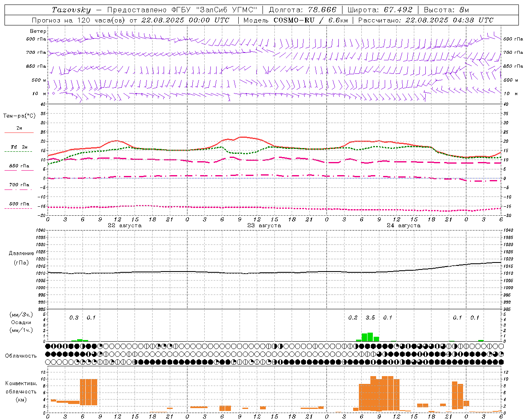Click the "500 гПа" temperature legend entry

click(x=19, y=204)
